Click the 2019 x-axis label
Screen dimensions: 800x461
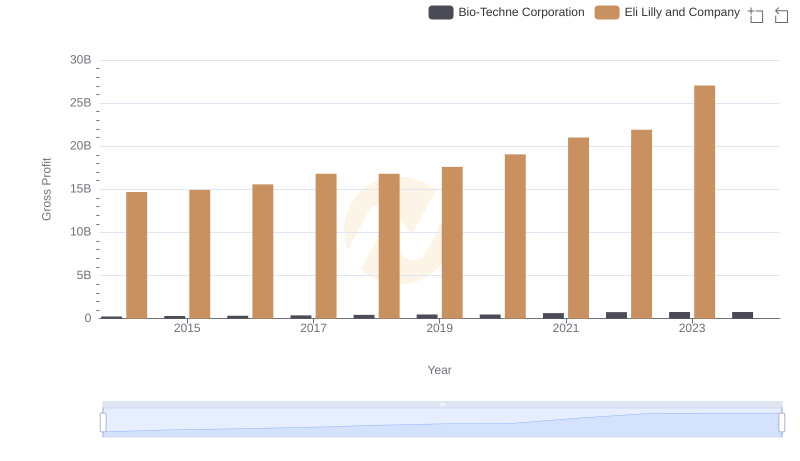[x=439, y=328]
